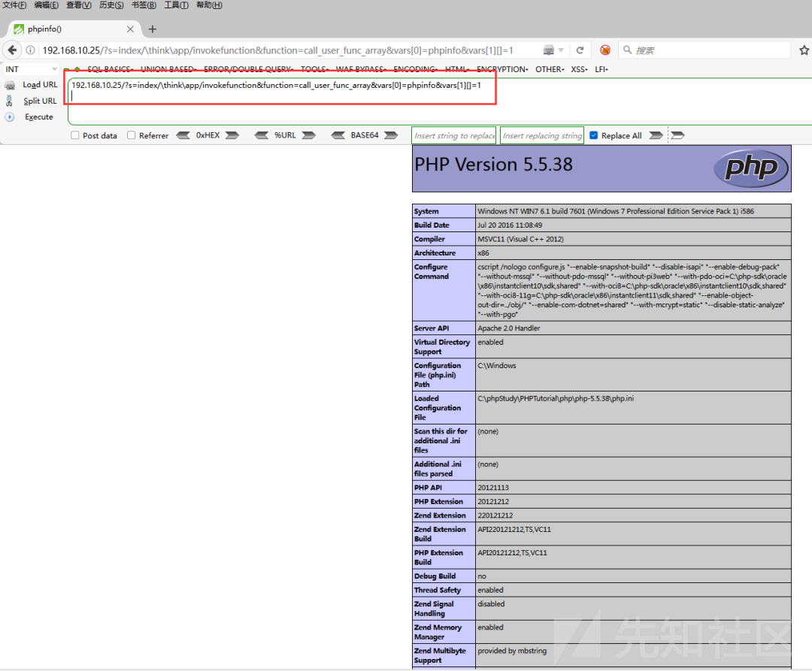Click the Load URL button label
This screenshot has width=812, height=671.
(40, 85)
